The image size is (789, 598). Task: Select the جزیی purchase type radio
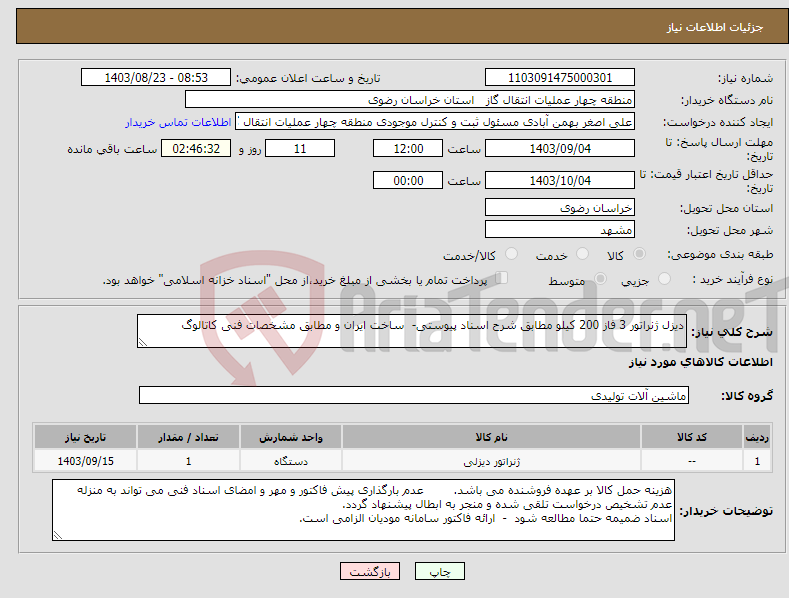point(664,278)
